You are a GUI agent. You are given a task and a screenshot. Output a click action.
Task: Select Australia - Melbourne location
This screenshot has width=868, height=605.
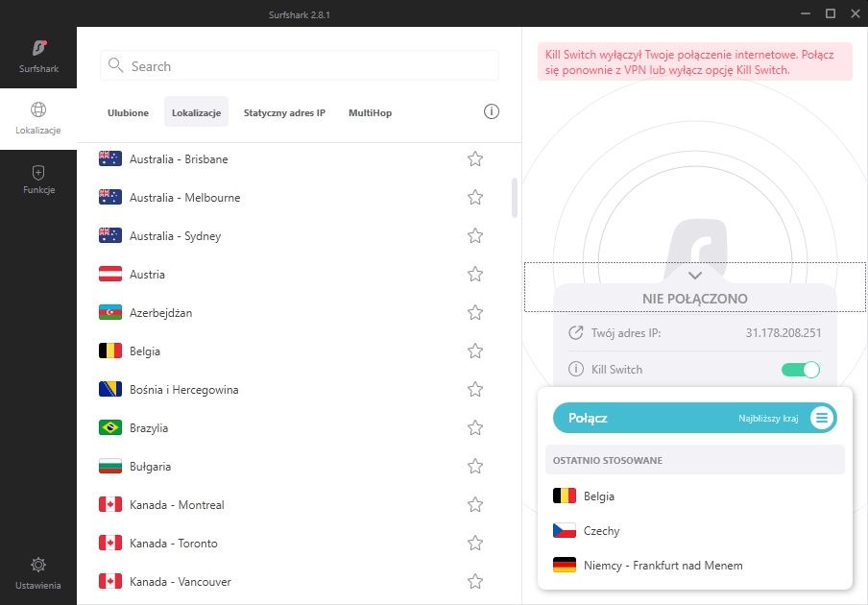point(299,198)
